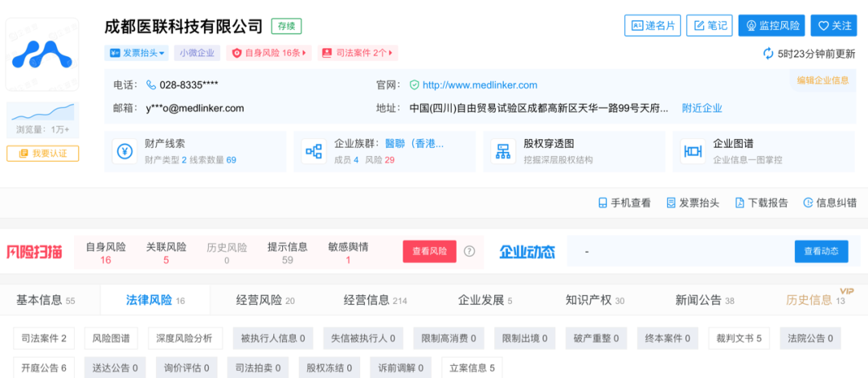Click 开庭公告 6 chip
Image resolution: width=868 pixels, height=378 pixels.
click(x=43, y=368)
